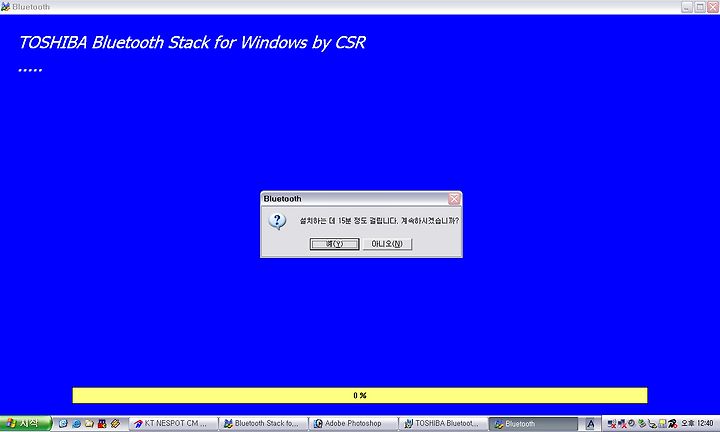
Task: Click the Bluetooth tray icon
Action: tap(652, 424)
